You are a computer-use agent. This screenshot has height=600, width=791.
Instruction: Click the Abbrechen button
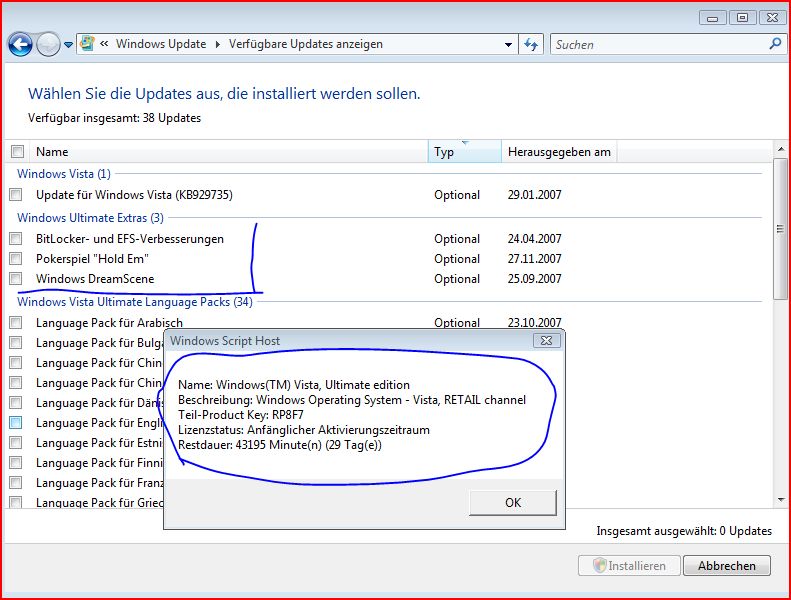(x=726, y=566)
